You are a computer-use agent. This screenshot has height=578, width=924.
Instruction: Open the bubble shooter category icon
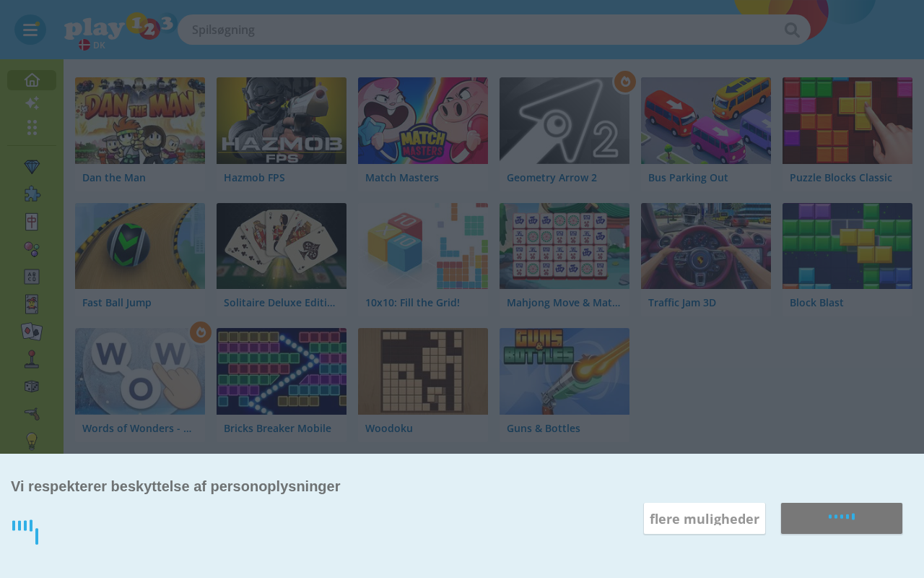pos(32,250)
